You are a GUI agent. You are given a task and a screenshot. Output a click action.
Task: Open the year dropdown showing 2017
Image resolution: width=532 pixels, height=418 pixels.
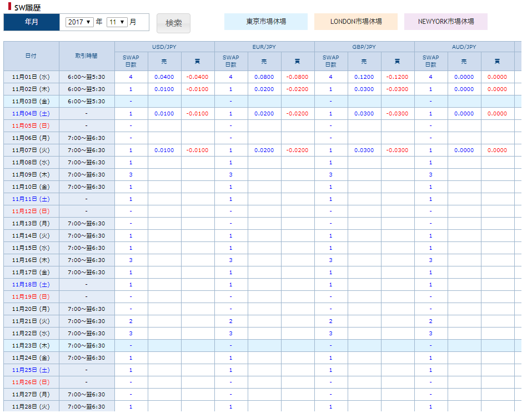point(79,22)
